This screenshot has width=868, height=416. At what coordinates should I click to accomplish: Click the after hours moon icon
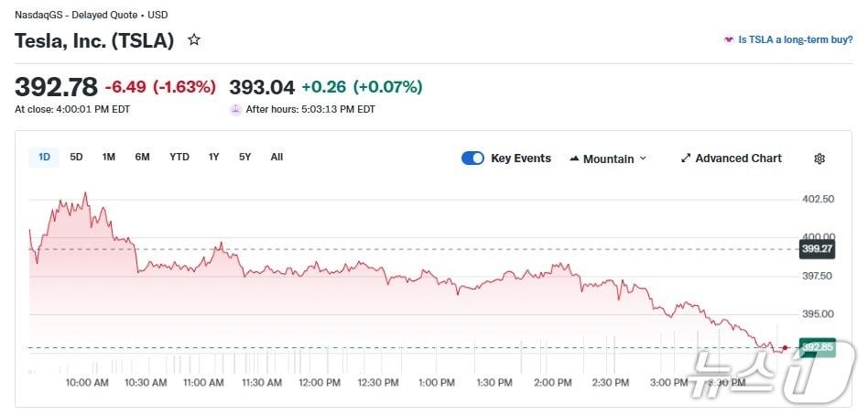pos(236,109)
